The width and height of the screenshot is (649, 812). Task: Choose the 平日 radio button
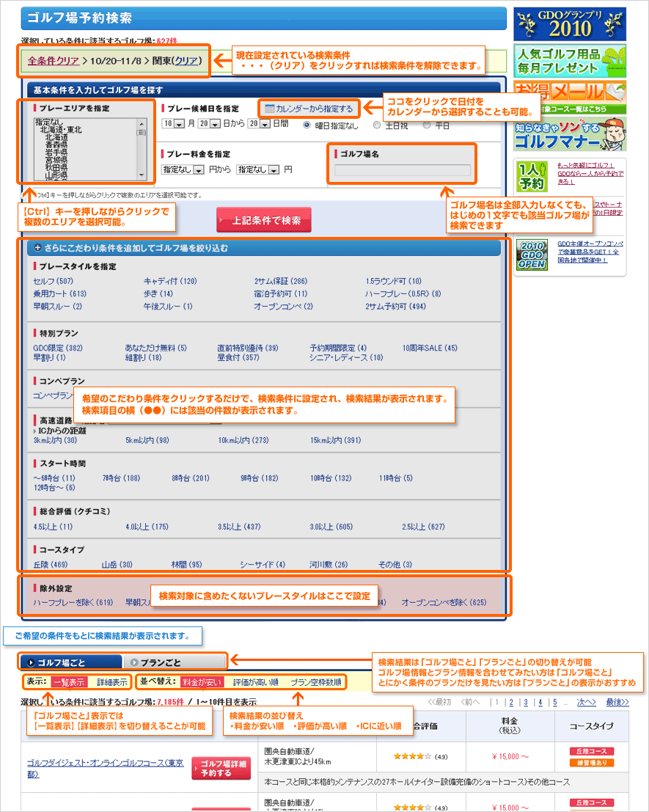[427, 125]
